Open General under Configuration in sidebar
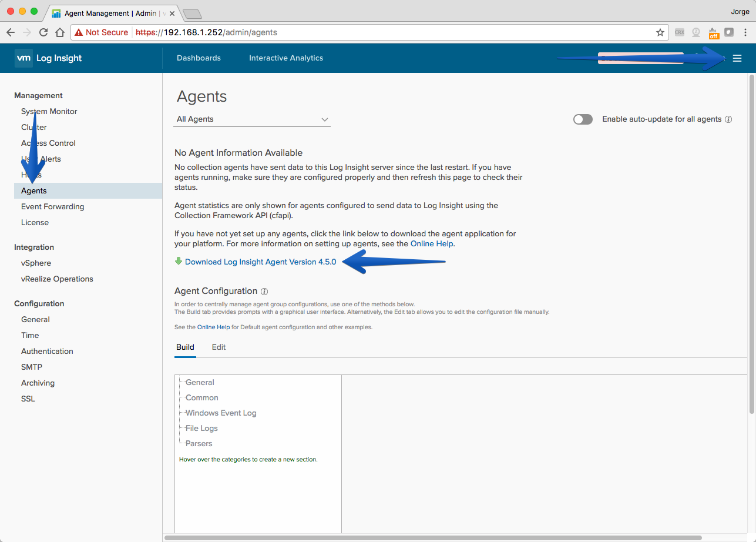Screen dimensions: 756x542 click(x=35, y=319)
